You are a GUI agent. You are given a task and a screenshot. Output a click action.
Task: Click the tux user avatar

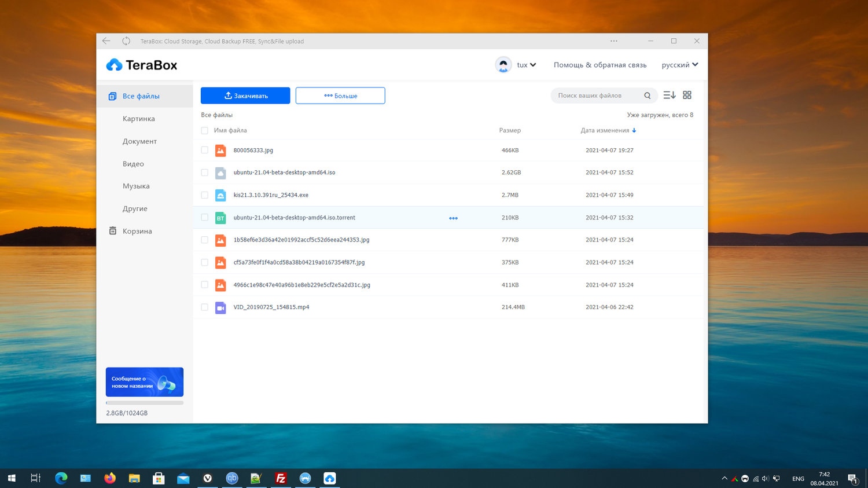coord(503,65)
